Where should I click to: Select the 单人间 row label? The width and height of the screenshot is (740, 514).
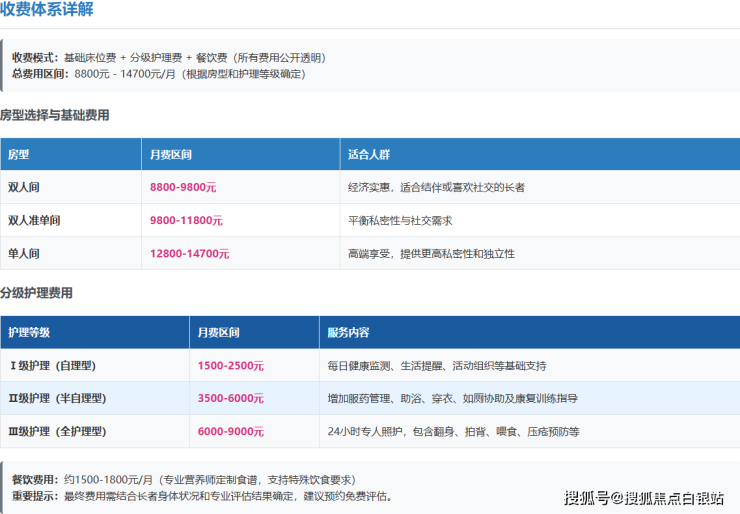coord(24,254)
